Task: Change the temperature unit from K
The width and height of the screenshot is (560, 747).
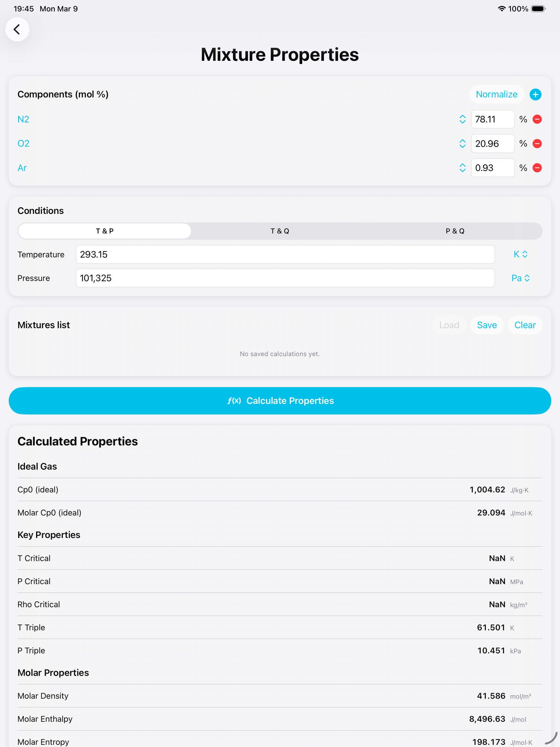Action: (x=520, y=254)
